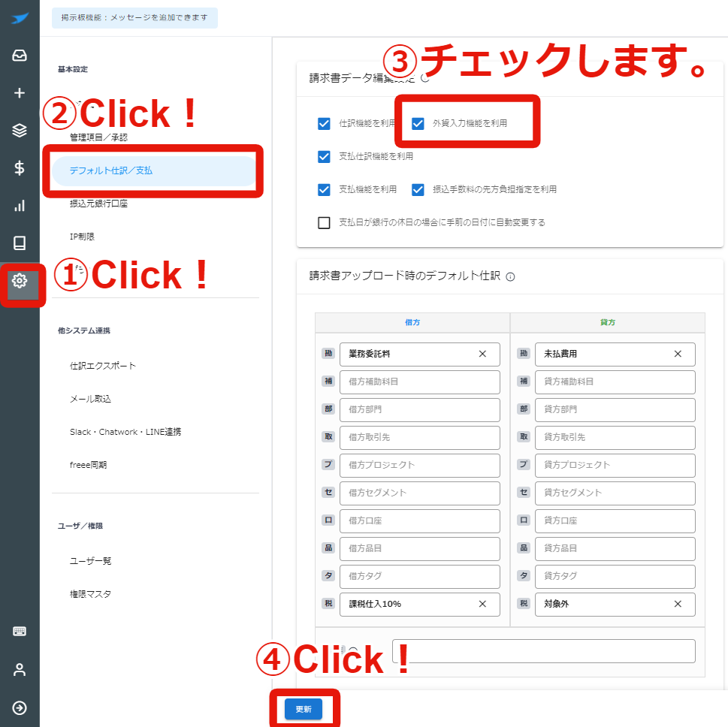The image size is (728, 727).
Task: Click the logout arrow circle icon
Action: click(x=20, y=708)
